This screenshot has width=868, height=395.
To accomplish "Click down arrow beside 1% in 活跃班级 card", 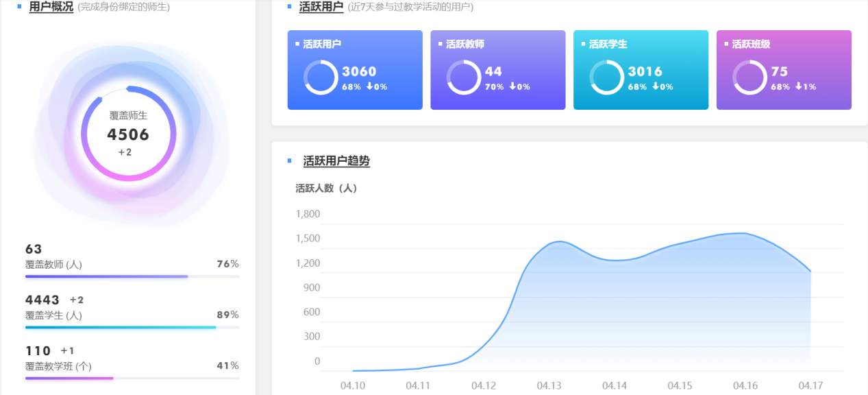I will coord(798,87).
